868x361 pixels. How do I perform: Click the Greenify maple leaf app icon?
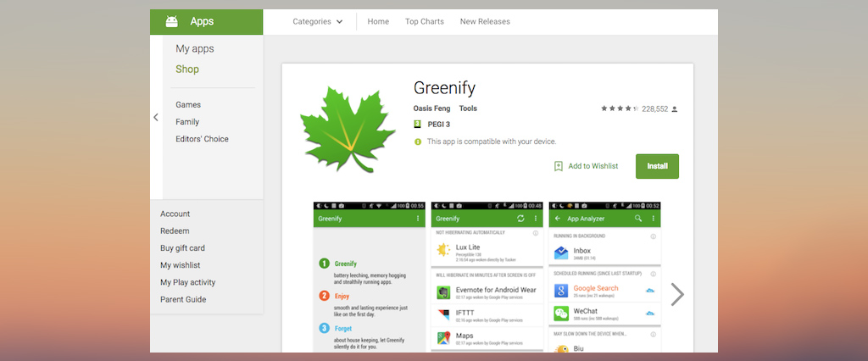(x=348, y=129)
